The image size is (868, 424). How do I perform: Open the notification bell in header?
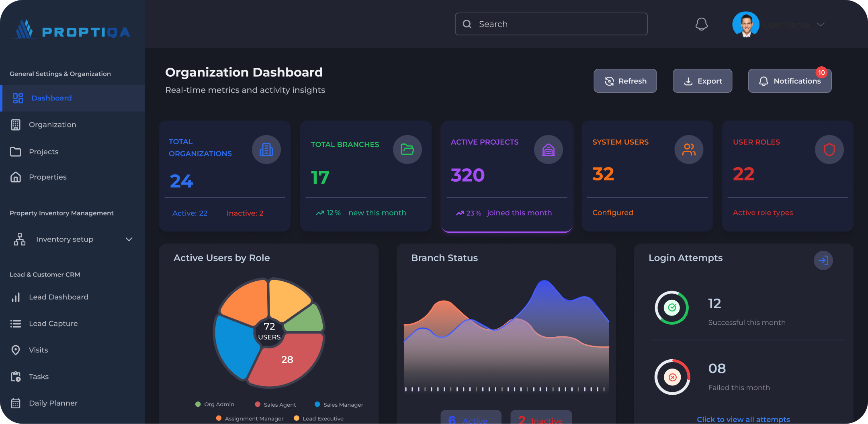[702, 24]
